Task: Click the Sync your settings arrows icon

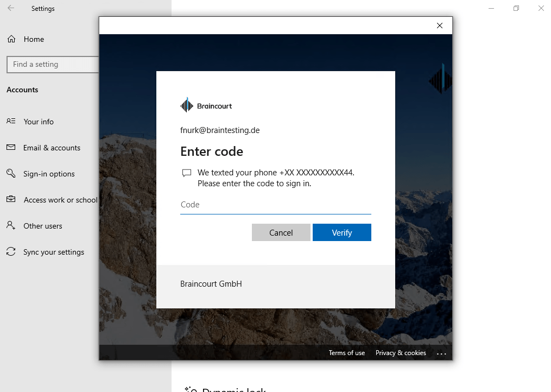Action: pos(11,251)
